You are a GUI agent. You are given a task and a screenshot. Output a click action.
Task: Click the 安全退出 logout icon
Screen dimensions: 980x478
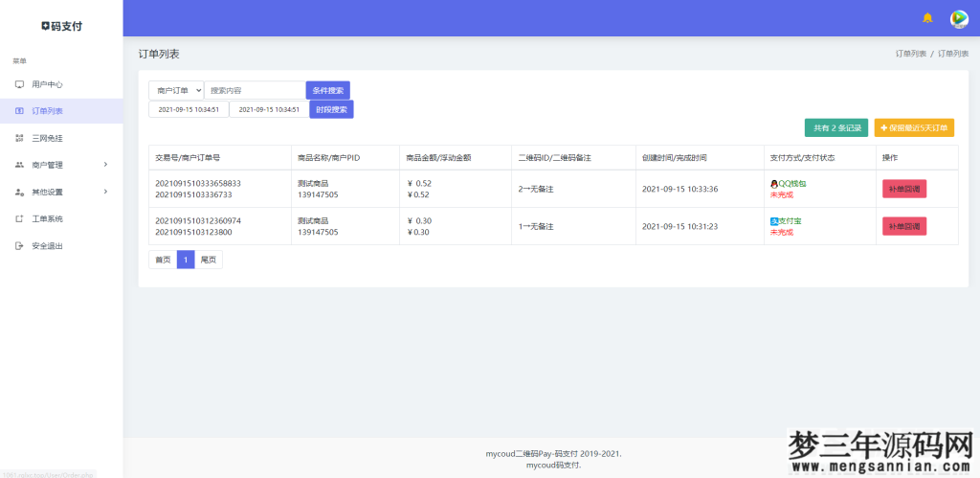tap(19, 246)
